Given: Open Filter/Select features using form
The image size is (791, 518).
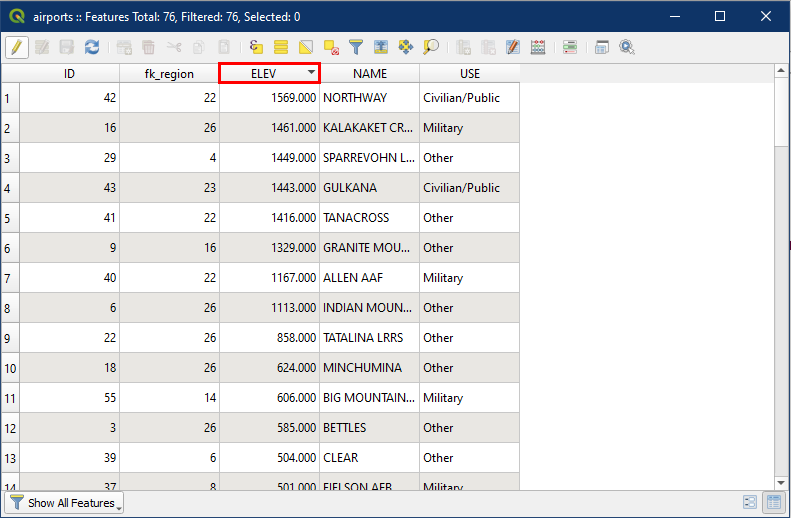Looking at the screenshot, I should click(356, 47).
